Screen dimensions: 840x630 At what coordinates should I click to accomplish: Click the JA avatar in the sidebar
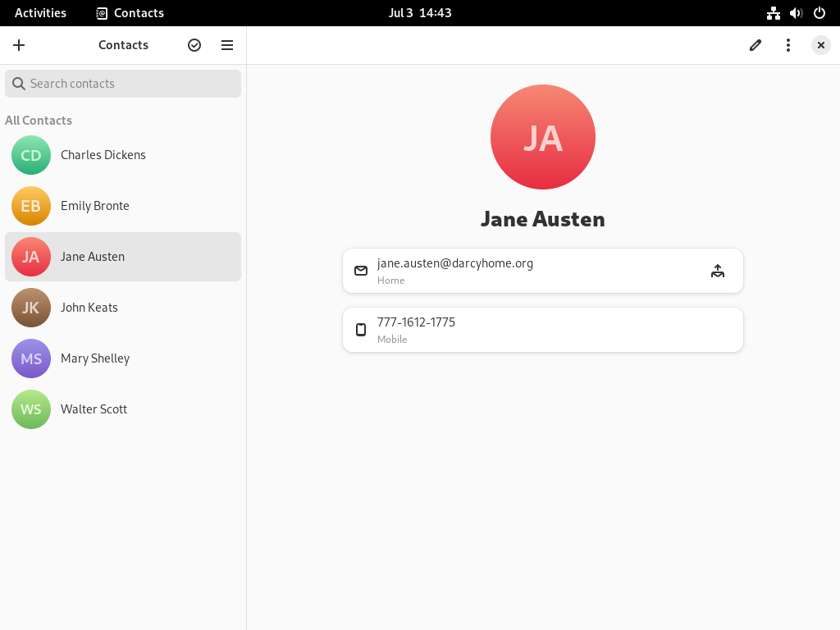31,257
